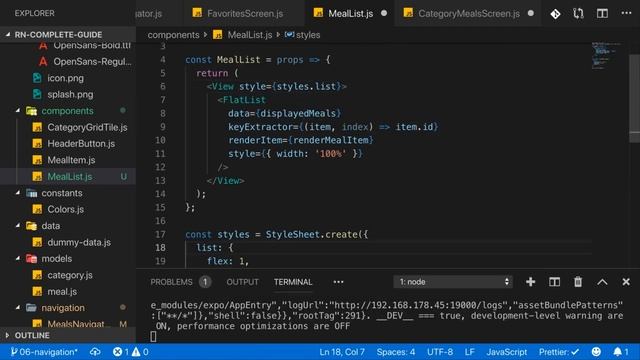Open editor More Actions ellipsis
This screenshot has height=360, width=640.
tap(626, 13)
